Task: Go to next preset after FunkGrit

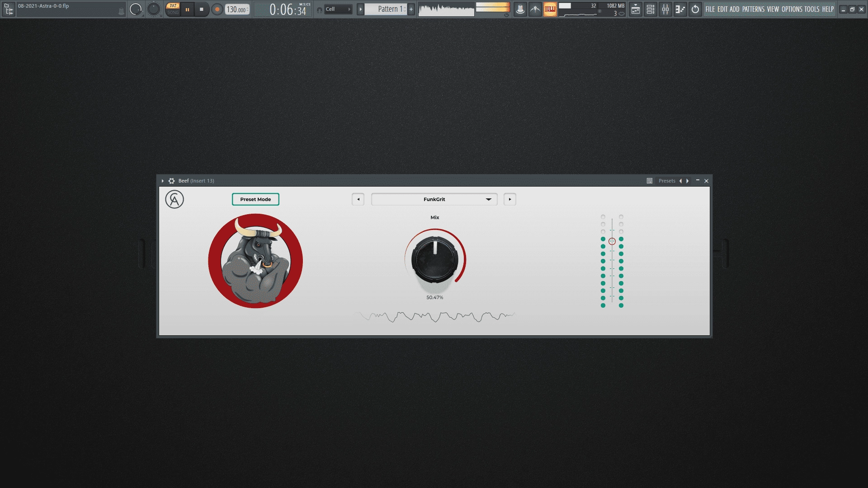Action: click(x=510, y=199)
